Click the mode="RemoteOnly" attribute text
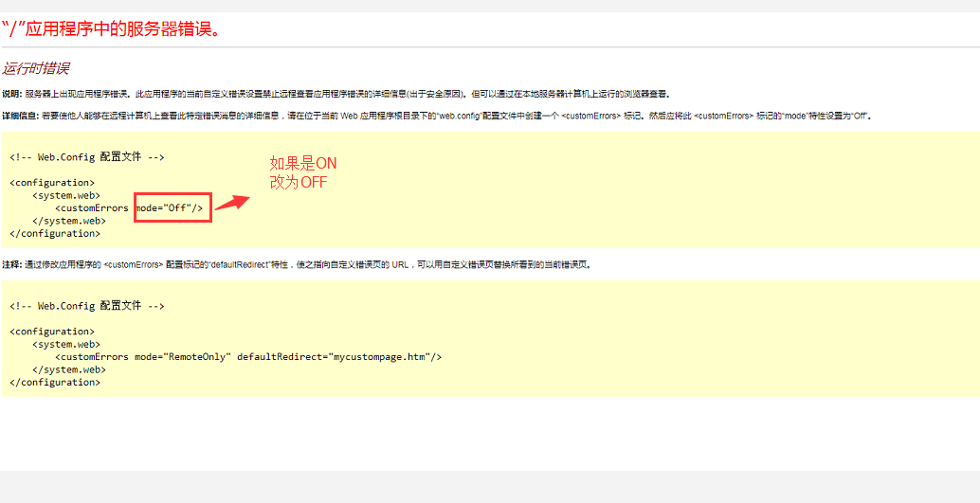980x503 pixels. [x=181, y=357]
